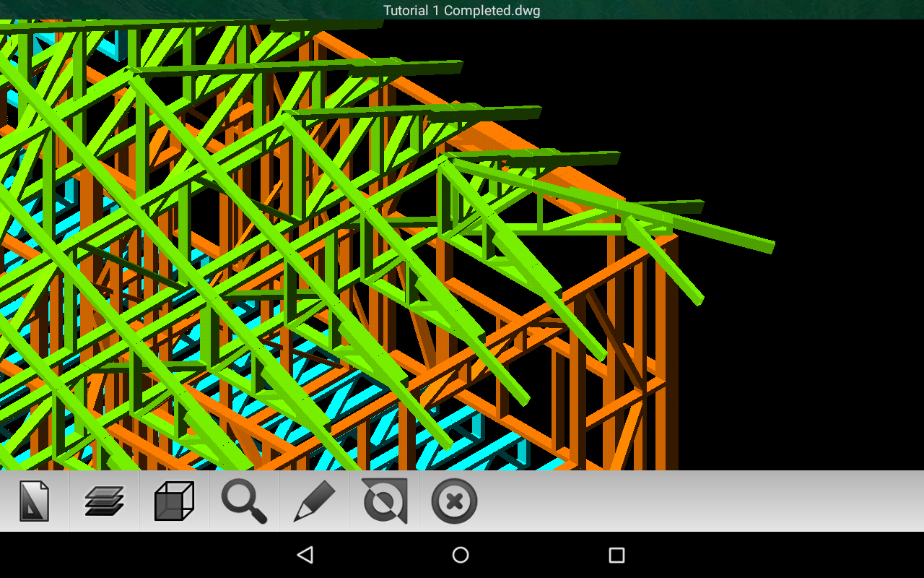Select the rightmost tip of green rafter overhang

pyautogui.click(x=770, y=246)
